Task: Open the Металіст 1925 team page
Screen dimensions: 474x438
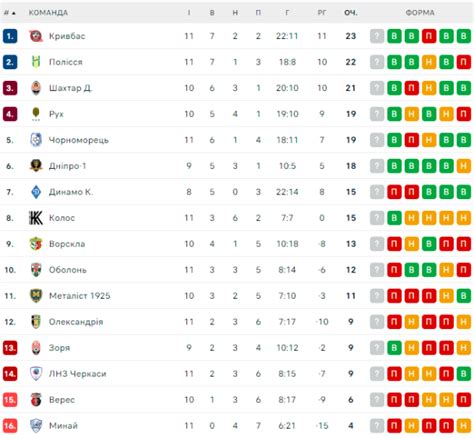Action: coord(79,296)
